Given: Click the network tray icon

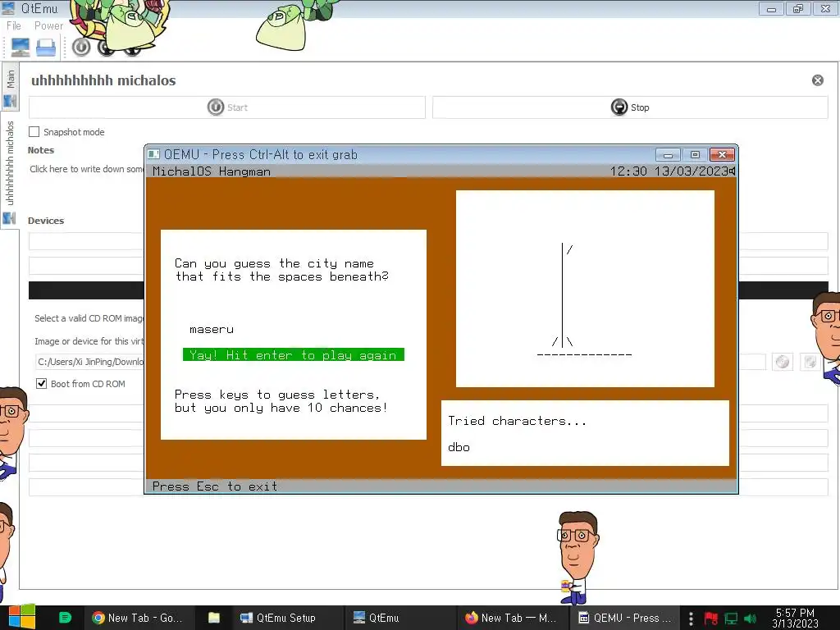Looking at the screenshot, I should point(731,619).
